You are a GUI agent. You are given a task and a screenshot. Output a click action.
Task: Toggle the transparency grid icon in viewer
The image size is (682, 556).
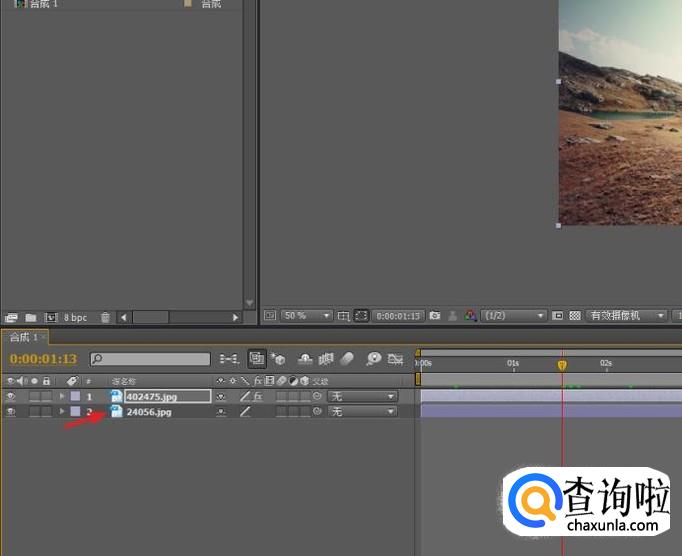pyautogui.click(x=575, y=315)
